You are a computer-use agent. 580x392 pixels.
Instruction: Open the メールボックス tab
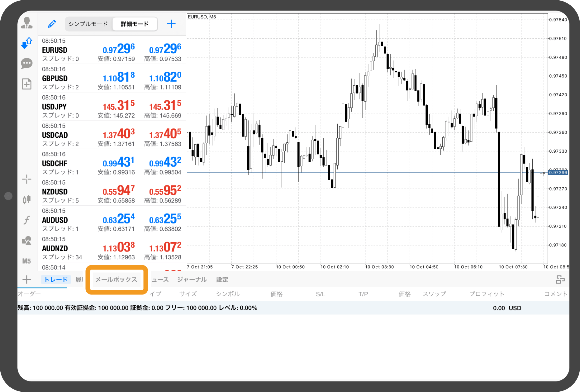coord(116,280)
